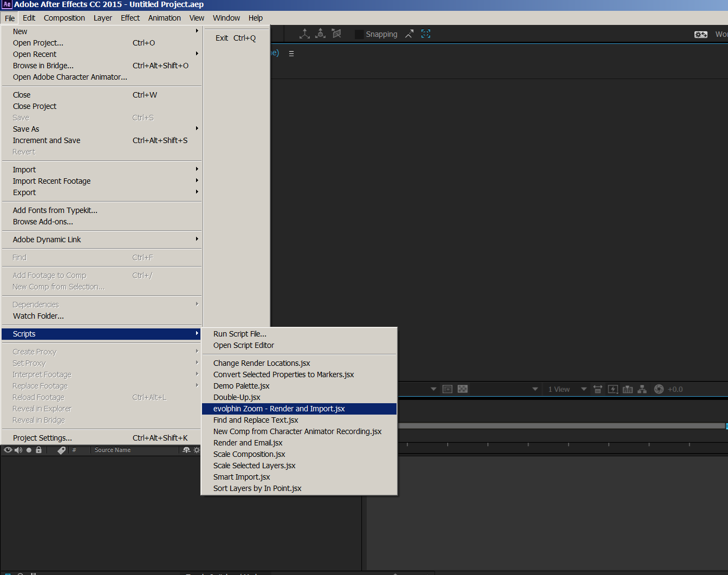Viewport: 728px width, 575px height.
Task: Choose Increment and Save
Action: point(101,140)
